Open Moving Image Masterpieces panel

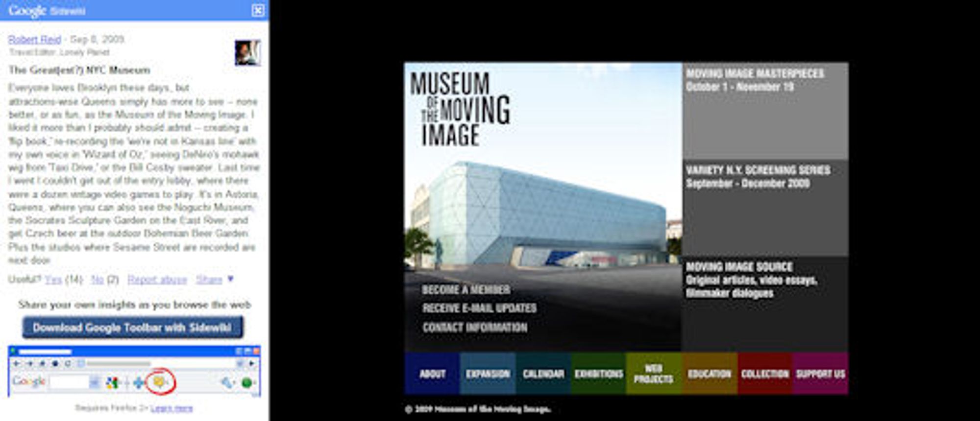pyautogui.click(x=765, y=111)
